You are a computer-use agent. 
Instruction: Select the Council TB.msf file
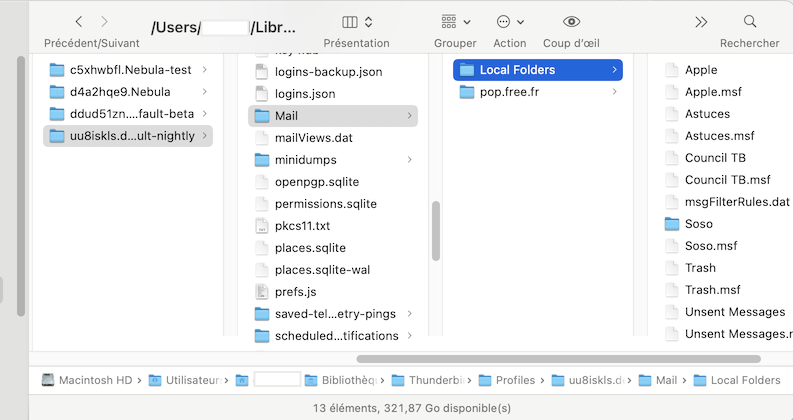click(726, 180)
